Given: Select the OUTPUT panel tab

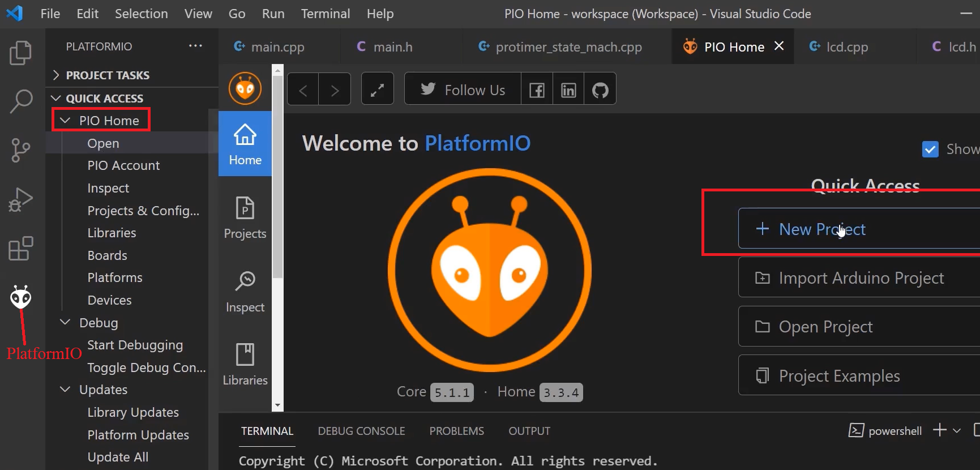Looking at the screenshot, I should point(529,431).
